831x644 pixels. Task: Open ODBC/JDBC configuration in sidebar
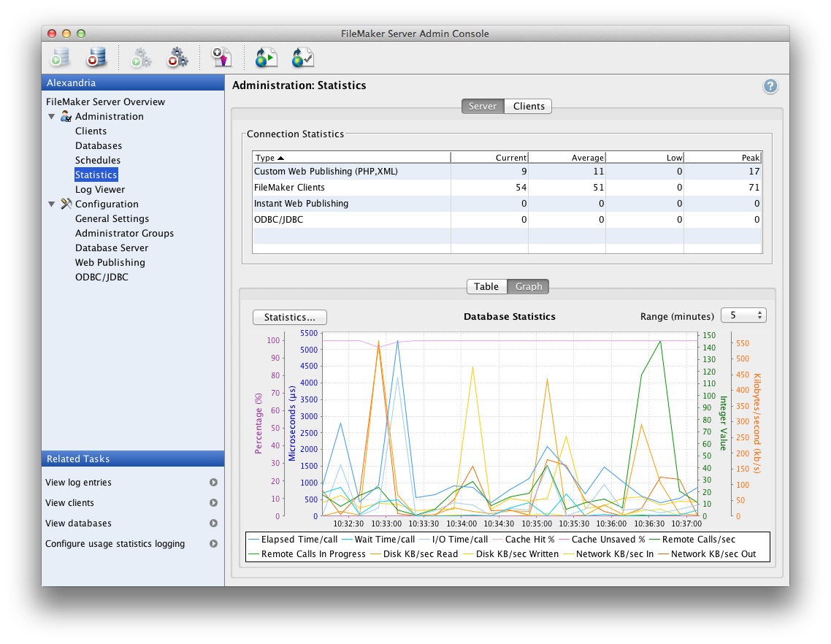tap(102, 277)
